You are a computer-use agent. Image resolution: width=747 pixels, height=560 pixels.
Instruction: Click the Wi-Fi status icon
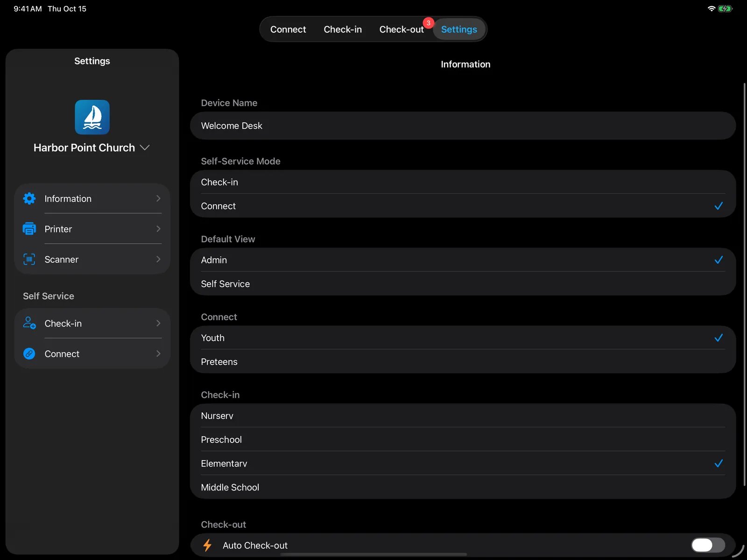712,8
